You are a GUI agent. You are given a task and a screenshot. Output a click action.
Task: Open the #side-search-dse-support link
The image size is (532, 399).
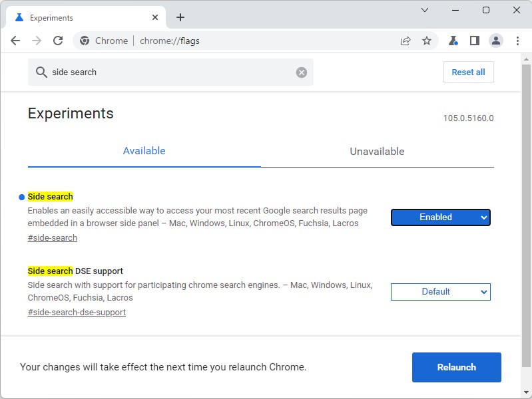click(77, 312)
